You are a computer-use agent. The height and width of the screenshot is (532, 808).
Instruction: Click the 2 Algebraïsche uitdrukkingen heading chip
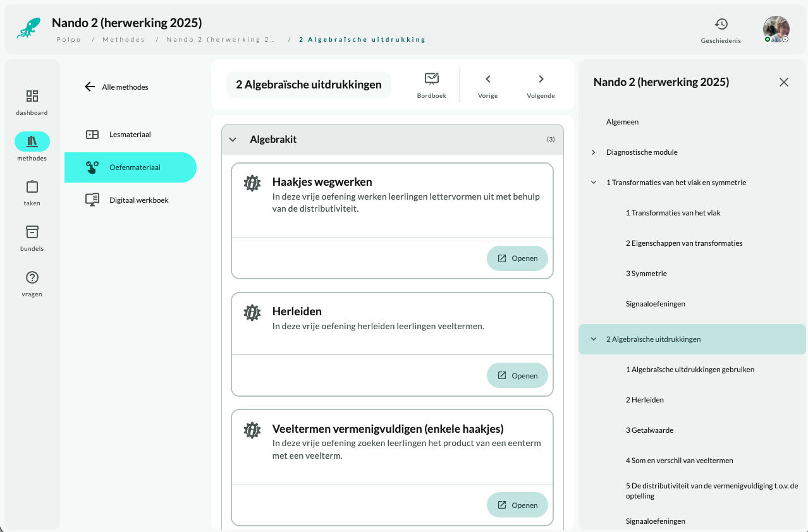309,85
